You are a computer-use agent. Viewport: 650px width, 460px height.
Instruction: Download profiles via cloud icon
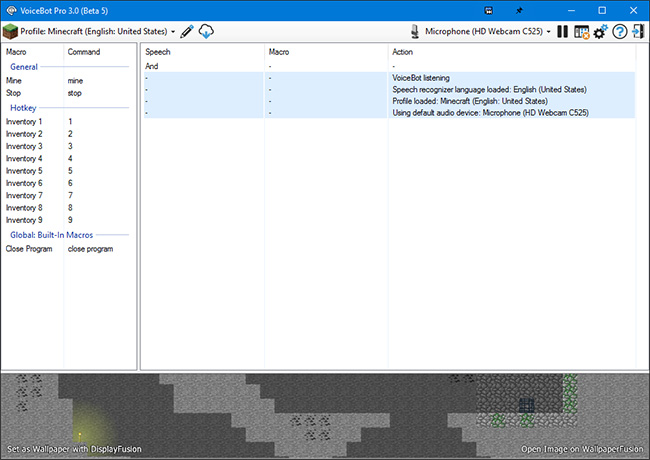pos(206,31)
